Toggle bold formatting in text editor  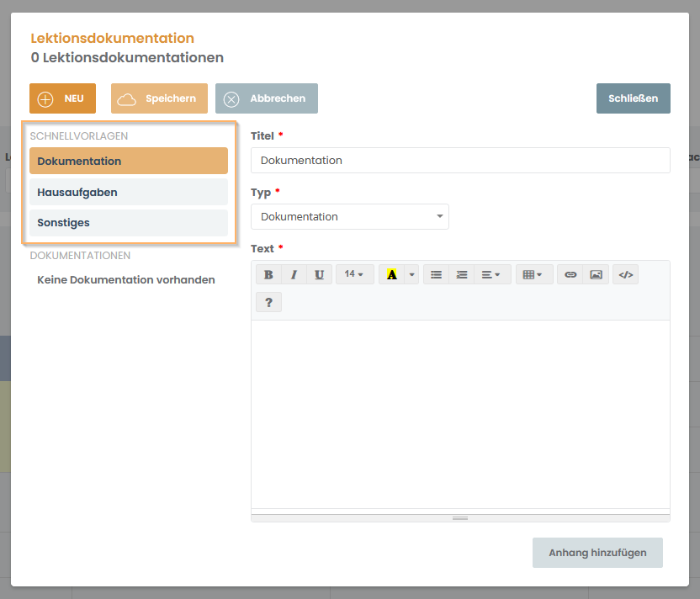tap(268, 274)
